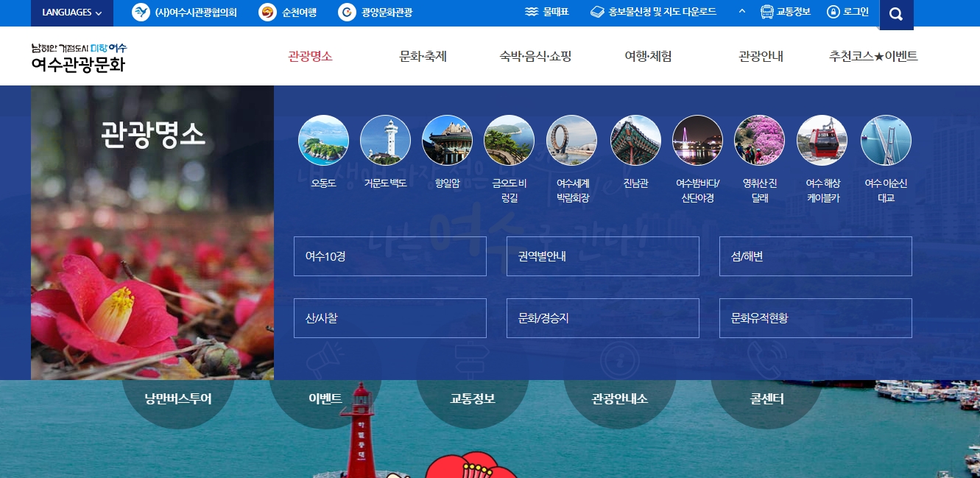This screenshot has width=980, height=478.
Task: Select the 여수 해상 케이블카 cable car icon
Action: coord(822,140)
